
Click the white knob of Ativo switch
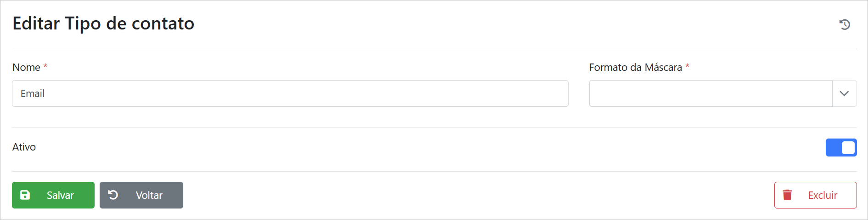point(848,148)
